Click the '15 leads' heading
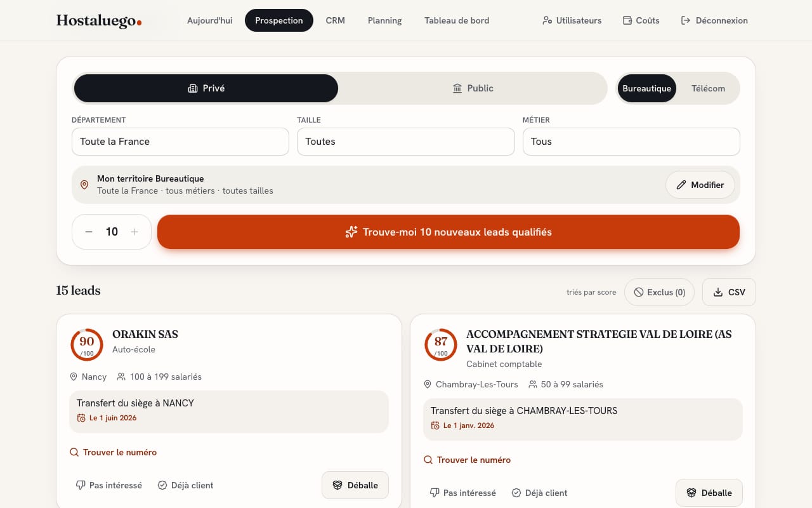Screen dimensions: 812x508 coord(78,291)
